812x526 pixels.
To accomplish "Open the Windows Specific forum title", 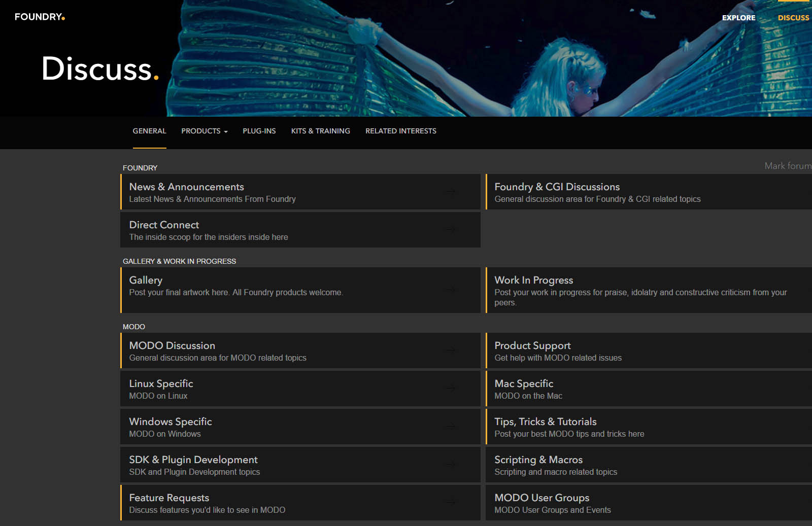I will point(171,422).
